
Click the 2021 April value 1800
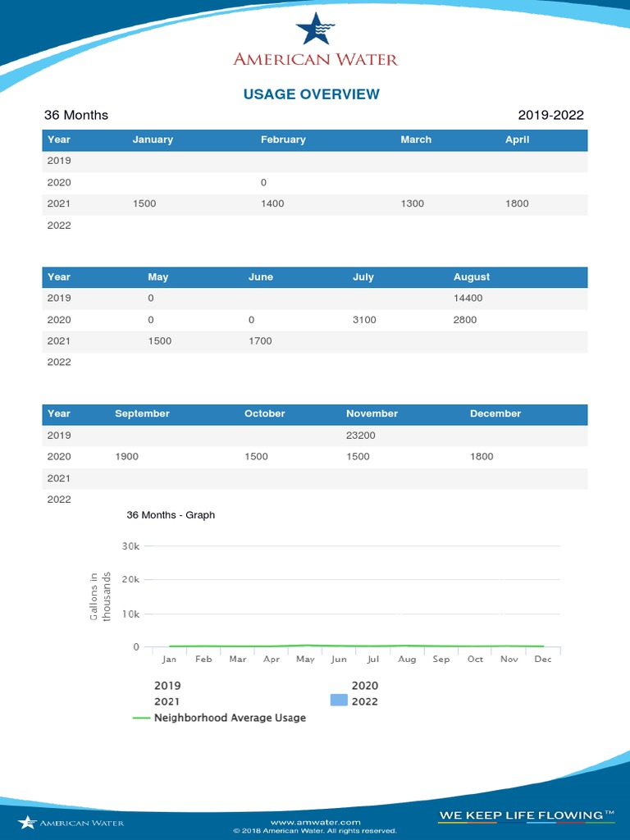pos(517,203)
